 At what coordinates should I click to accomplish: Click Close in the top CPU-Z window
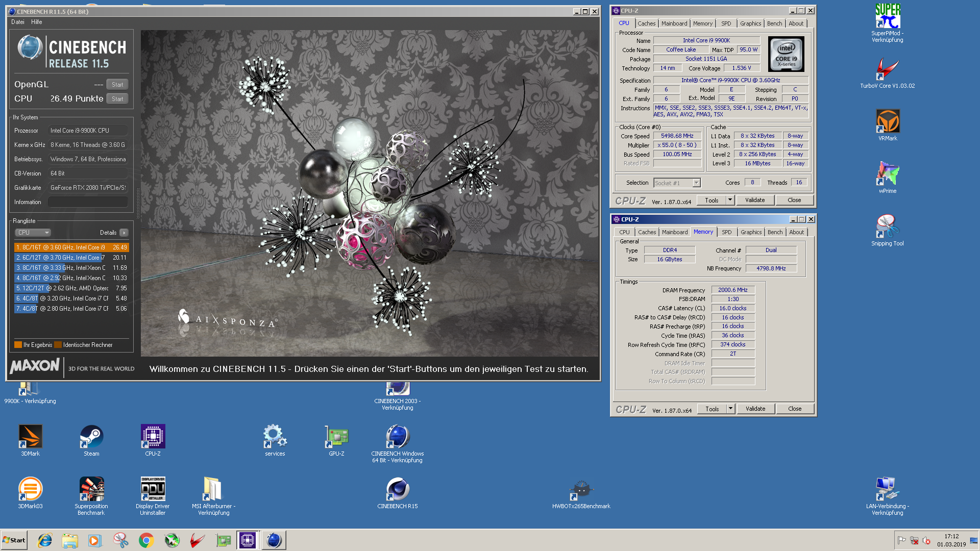pos(794,201)
